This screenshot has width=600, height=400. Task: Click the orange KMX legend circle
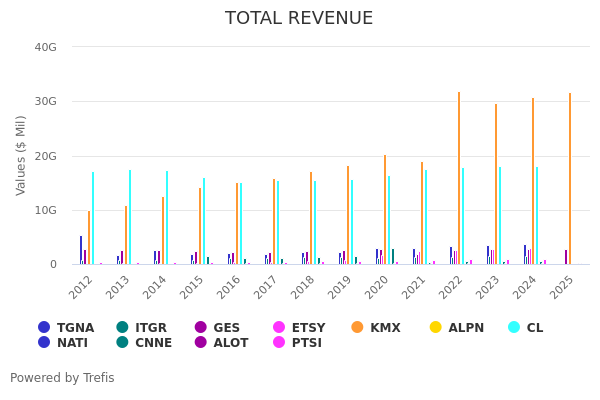(x=357, y=327)
